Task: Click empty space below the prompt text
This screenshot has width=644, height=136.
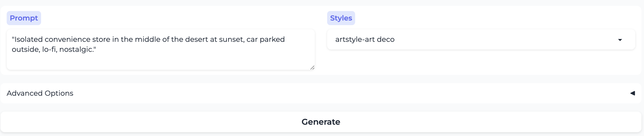Action: tap(160, 62)
